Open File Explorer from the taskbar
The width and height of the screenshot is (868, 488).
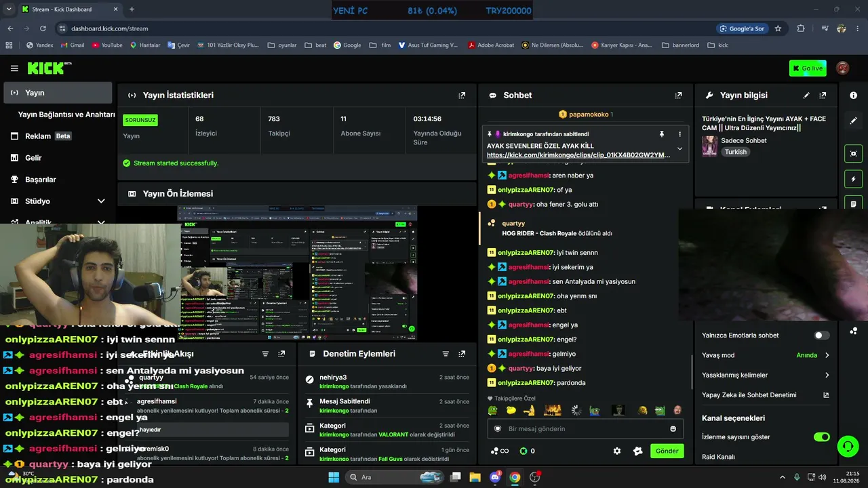tap(475, 477)
